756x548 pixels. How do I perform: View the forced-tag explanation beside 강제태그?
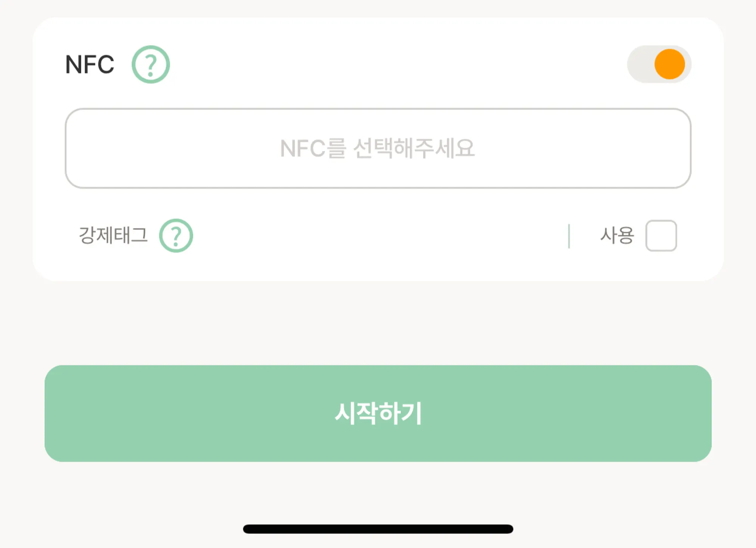click(176, 236)
